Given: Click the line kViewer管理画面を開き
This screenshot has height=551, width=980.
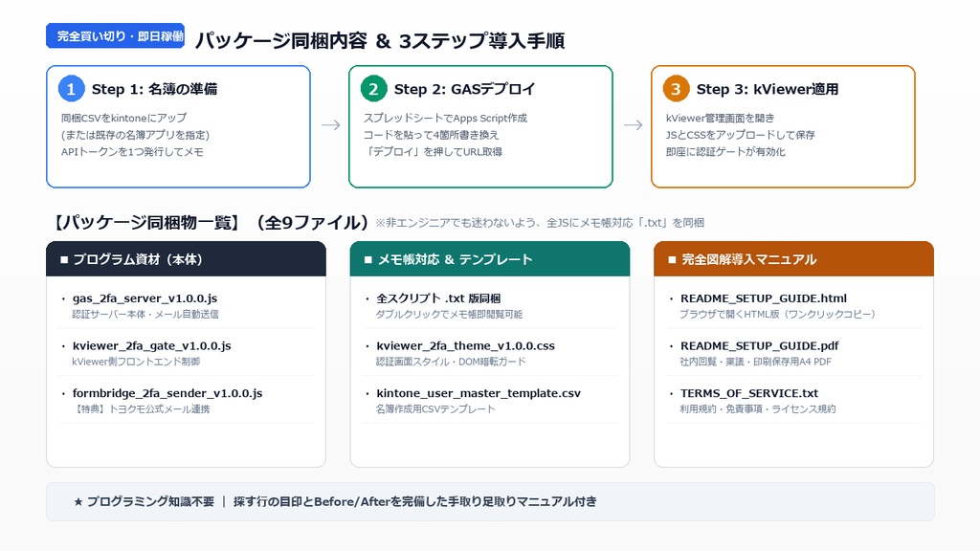Looking at the screenshot, I should click(x=720, y=118).
